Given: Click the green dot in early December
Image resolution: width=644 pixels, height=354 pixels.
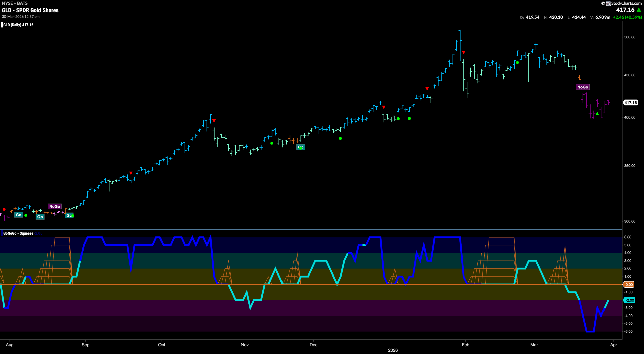Looking at the screenshot, I should click(x=340, y=138).
